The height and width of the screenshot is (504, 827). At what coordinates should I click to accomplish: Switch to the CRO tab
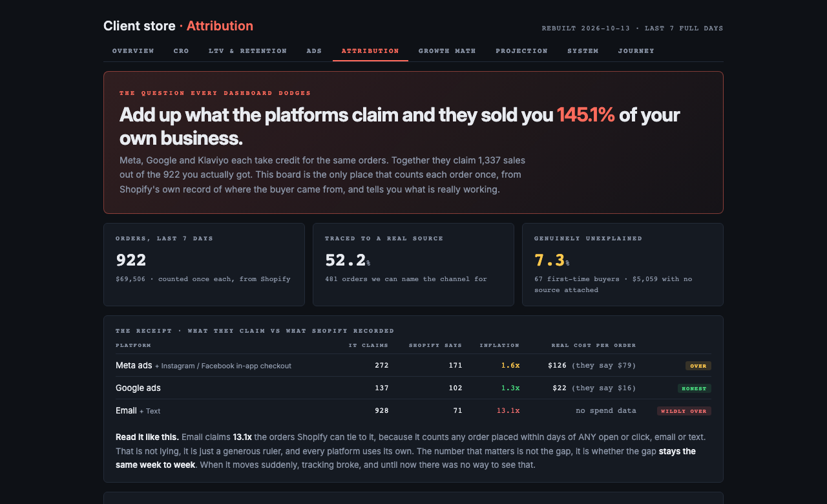click(x=182, y=51)
